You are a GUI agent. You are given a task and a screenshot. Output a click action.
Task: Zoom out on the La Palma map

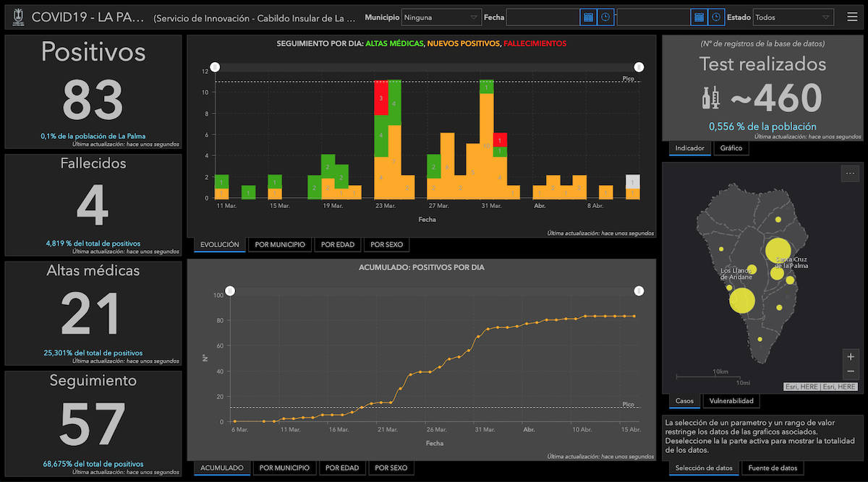(850, 371)
